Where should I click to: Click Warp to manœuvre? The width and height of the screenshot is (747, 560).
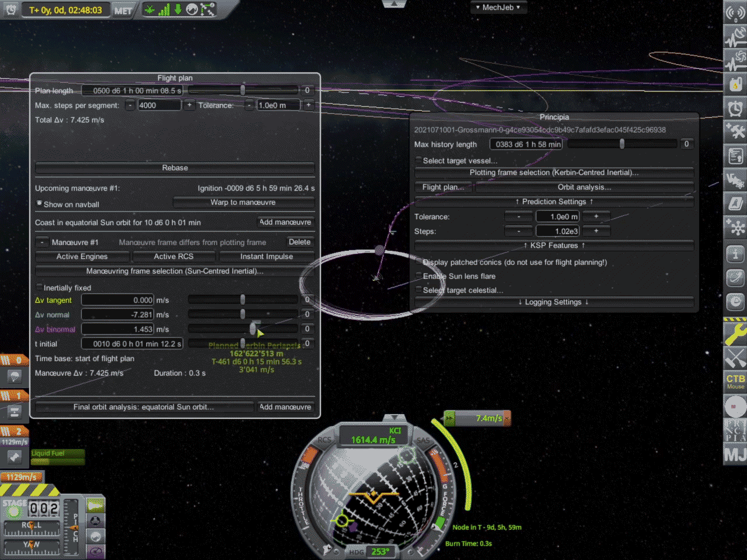[x=243, y=202]
